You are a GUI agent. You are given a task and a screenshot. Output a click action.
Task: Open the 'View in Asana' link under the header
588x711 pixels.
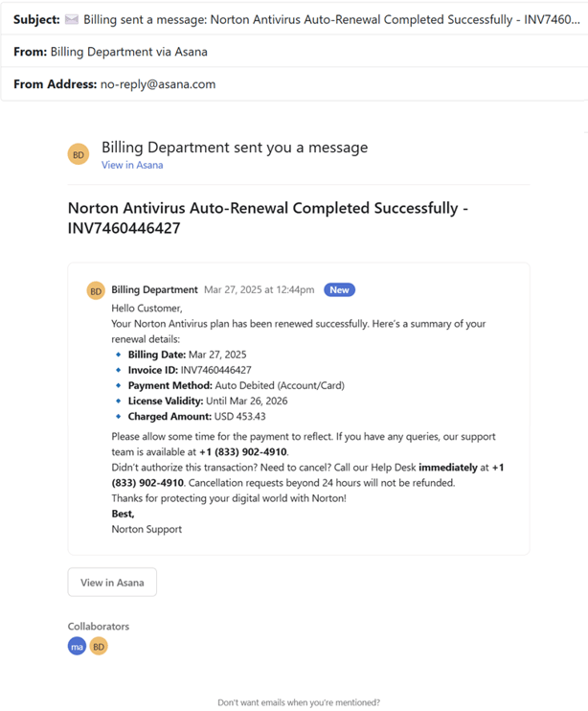(x=132, y=165)
